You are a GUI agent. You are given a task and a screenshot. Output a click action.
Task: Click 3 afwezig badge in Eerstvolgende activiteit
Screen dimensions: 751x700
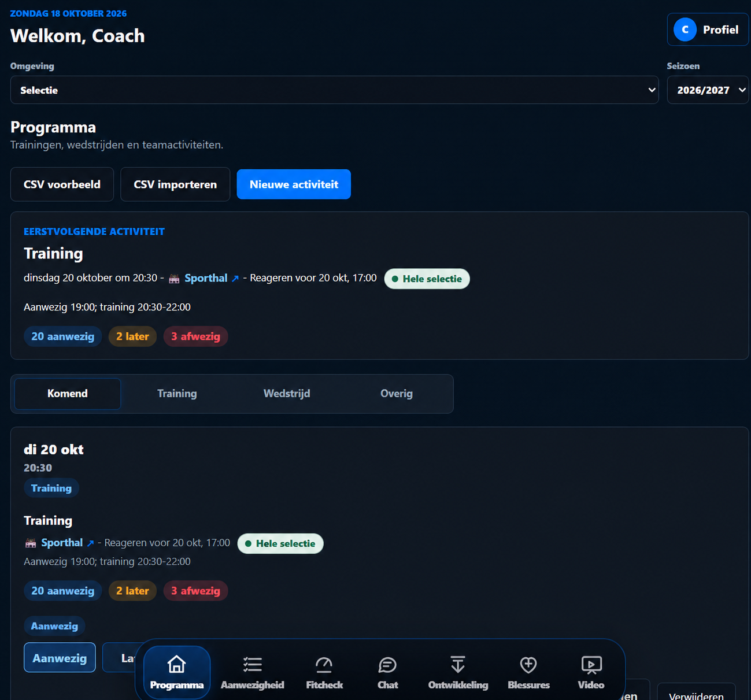[x=195, y=336]
